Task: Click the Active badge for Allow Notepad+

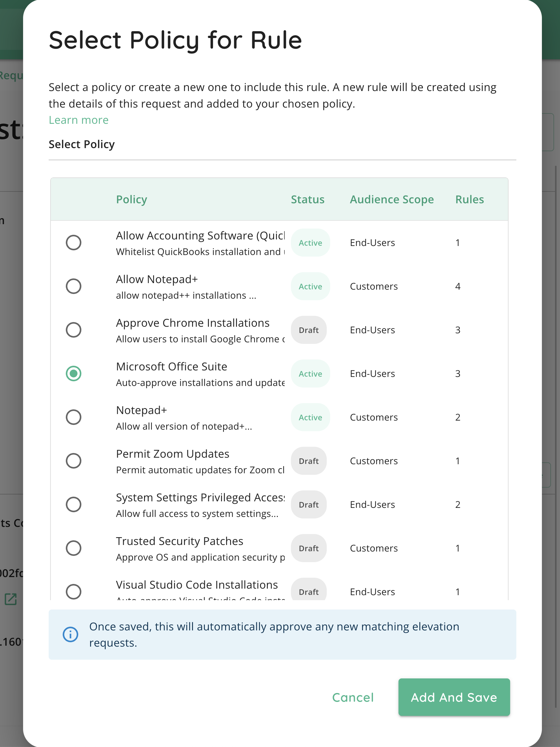Action: click(310, 287)
